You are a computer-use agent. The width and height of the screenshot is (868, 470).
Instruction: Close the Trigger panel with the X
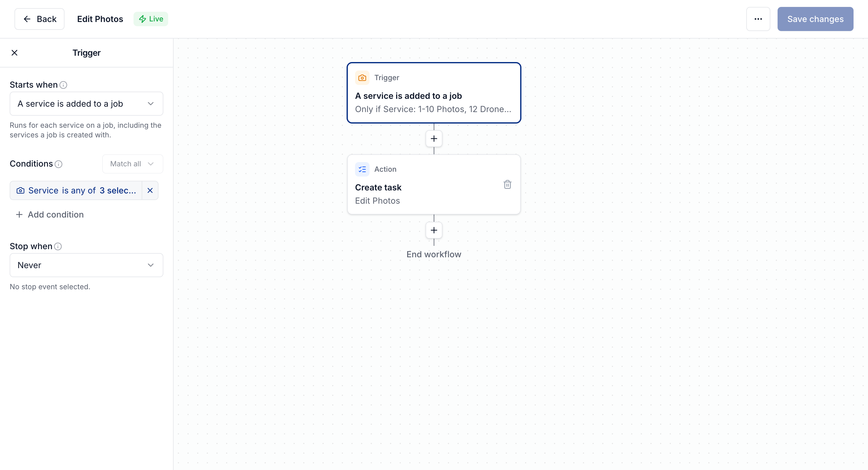click(14, 52)
